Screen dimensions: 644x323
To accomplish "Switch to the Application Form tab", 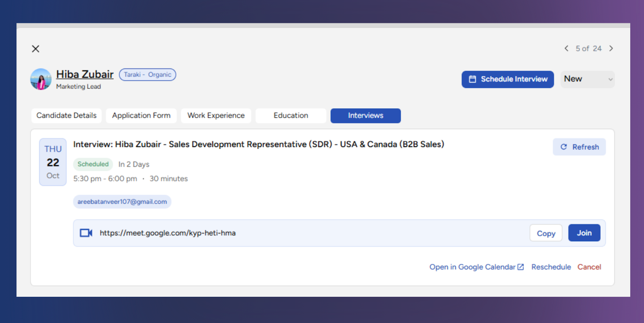I will pyautogui.click(x=141, y=116).
